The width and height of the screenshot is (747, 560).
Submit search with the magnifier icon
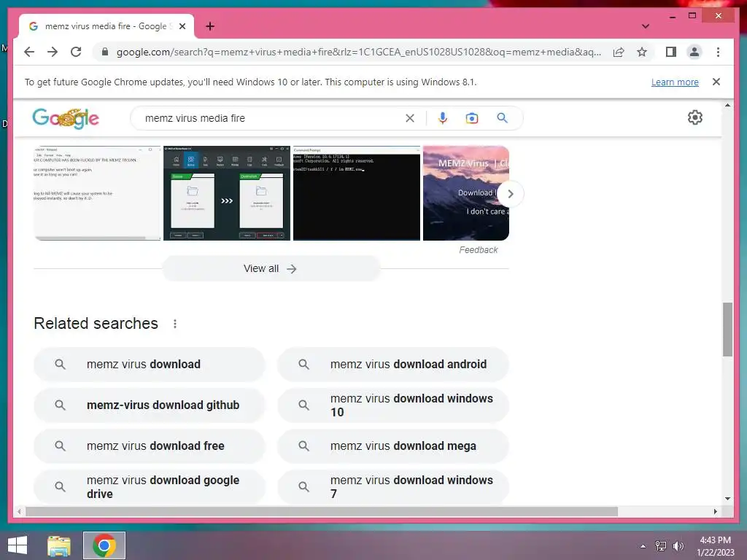pyautogui.click(x=502, y=118)
